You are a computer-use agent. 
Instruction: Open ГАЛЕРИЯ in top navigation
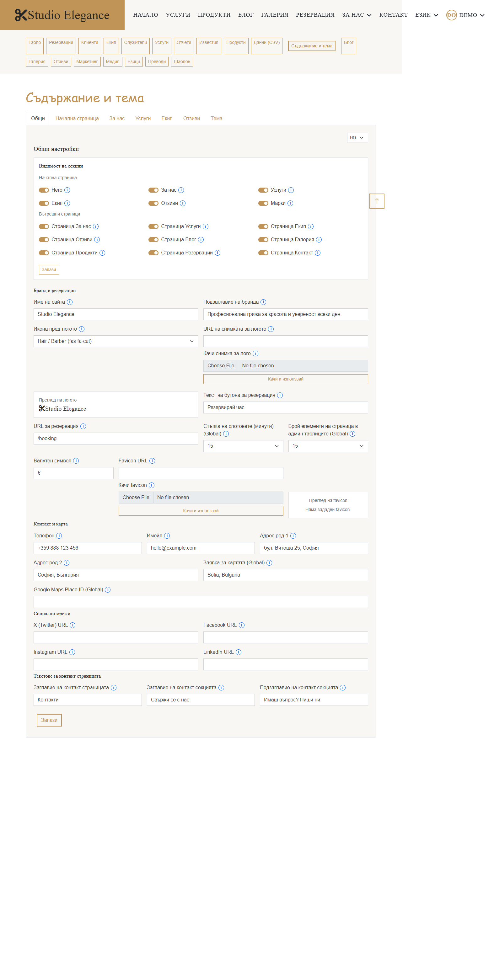coord(275,15)
